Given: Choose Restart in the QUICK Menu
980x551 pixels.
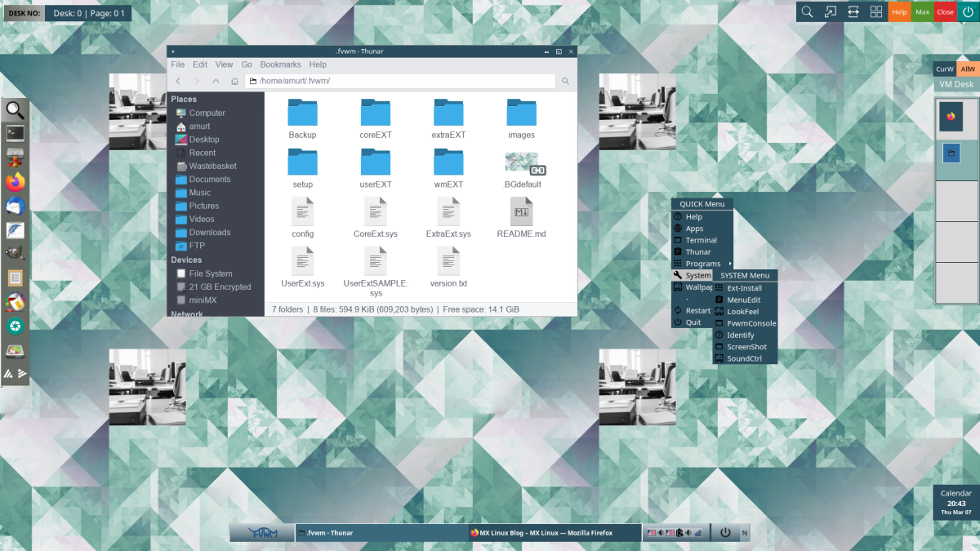Looking at the screenshot, I should click(693, 310).
